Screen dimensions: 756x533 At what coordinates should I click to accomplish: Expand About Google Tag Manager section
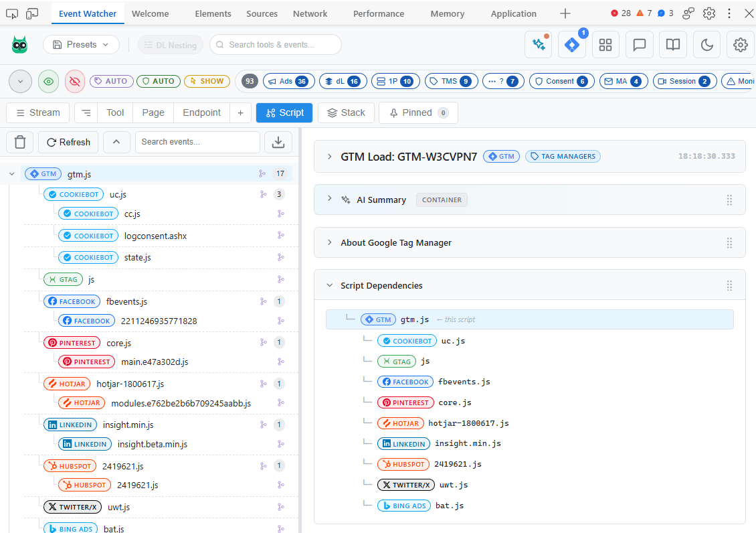tap(329, 242)
